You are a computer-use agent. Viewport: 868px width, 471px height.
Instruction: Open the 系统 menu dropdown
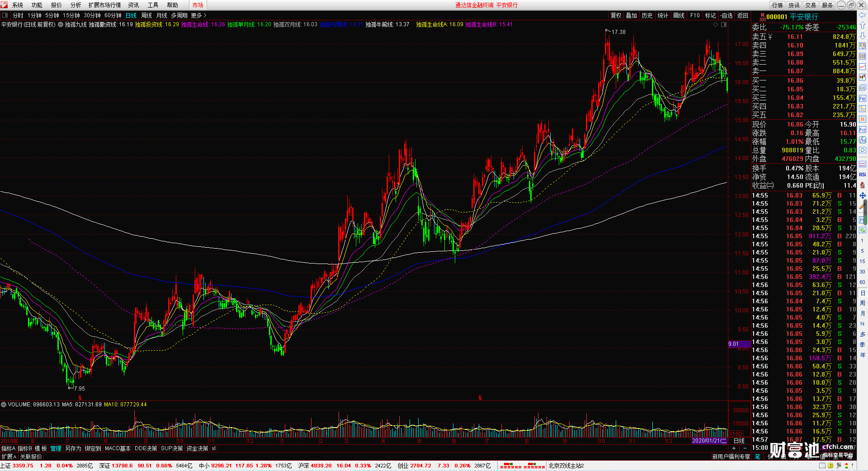click(18, 5)
